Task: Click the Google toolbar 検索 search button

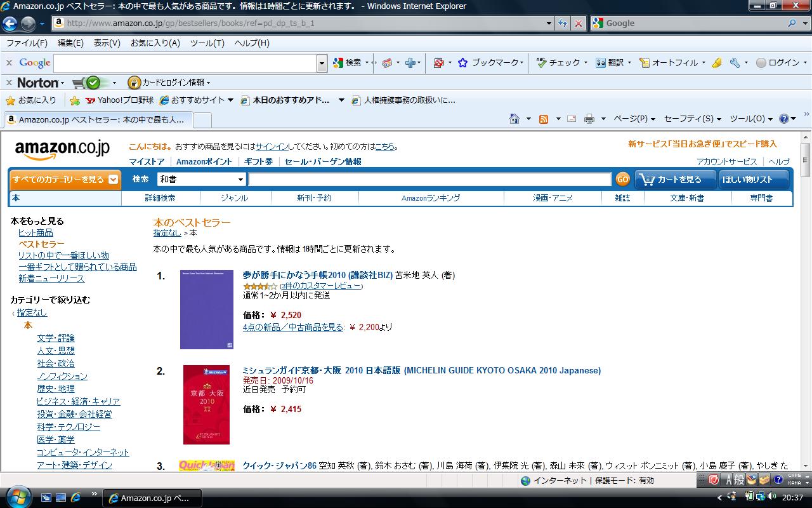Action: click(348, 63)
